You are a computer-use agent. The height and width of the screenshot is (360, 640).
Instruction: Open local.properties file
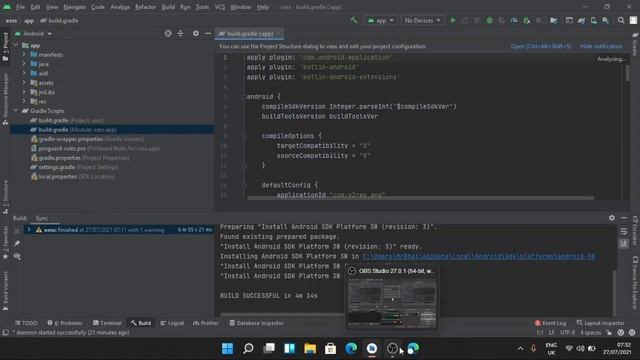pyautogui.click(x=73, y=177)
